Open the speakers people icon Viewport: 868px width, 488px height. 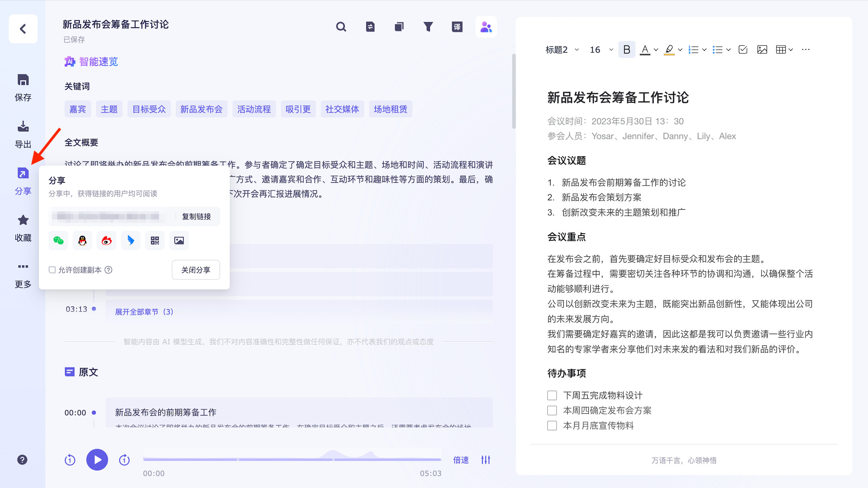point(486,26)
